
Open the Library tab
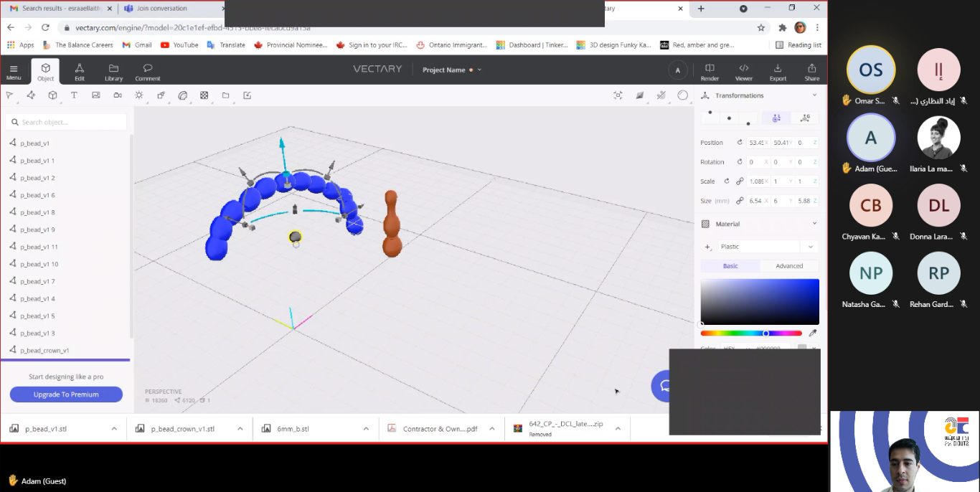113,72
